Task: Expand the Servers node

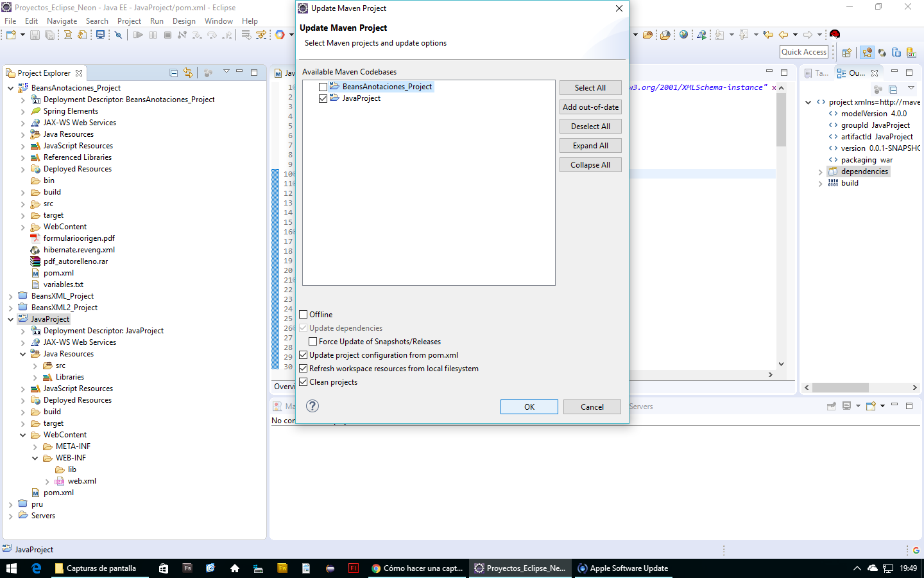Action: click(x=10, y=516)
